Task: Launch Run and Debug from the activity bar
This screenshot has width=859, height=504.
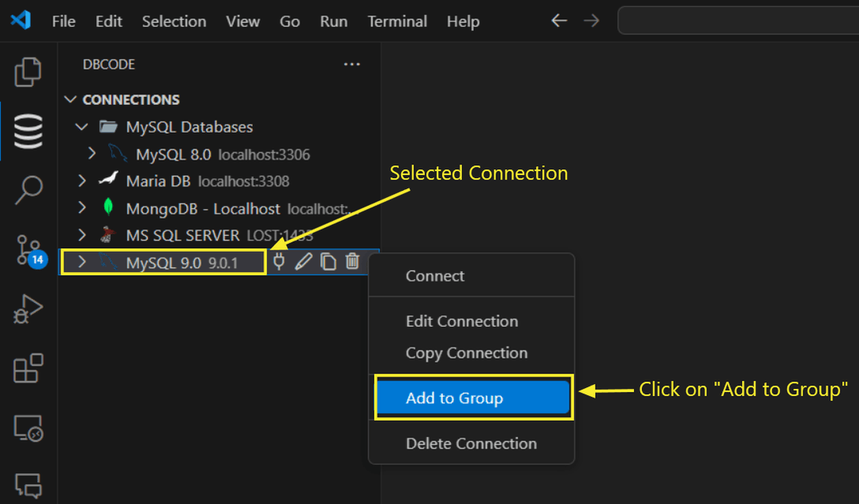Action: click(x=28, y=309)
